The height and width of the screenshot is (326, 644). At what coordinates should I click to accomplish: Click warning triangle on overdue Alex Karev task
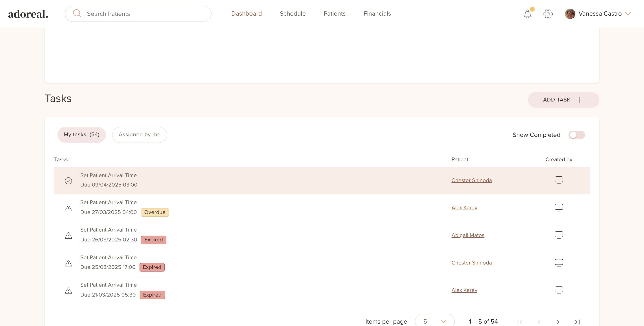click(68, 208)
